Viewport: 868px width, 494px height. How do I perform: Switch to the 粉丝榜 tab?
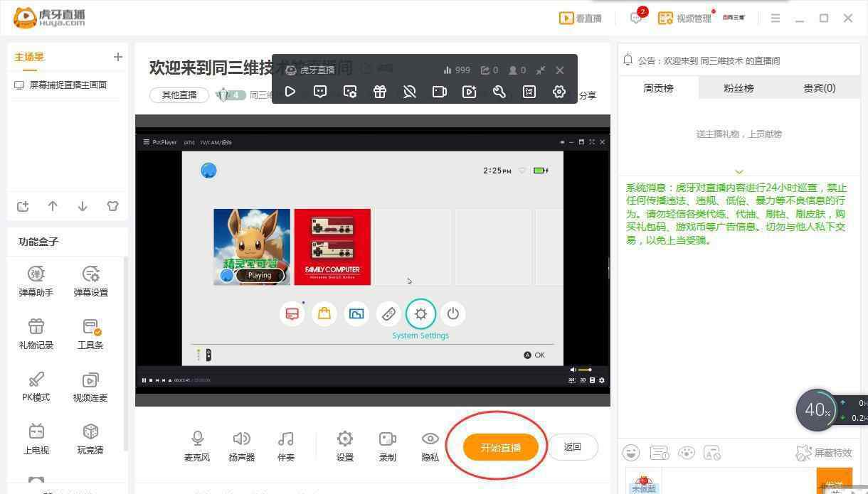tap(739, 88)
